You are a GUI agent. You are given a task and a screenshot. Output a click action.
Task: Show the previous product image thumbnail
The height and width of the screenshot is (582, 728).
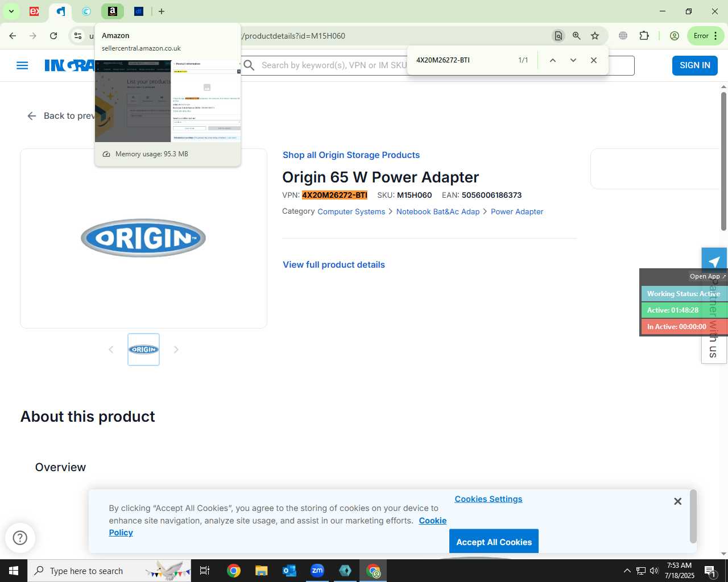click(x=111, y=350)
